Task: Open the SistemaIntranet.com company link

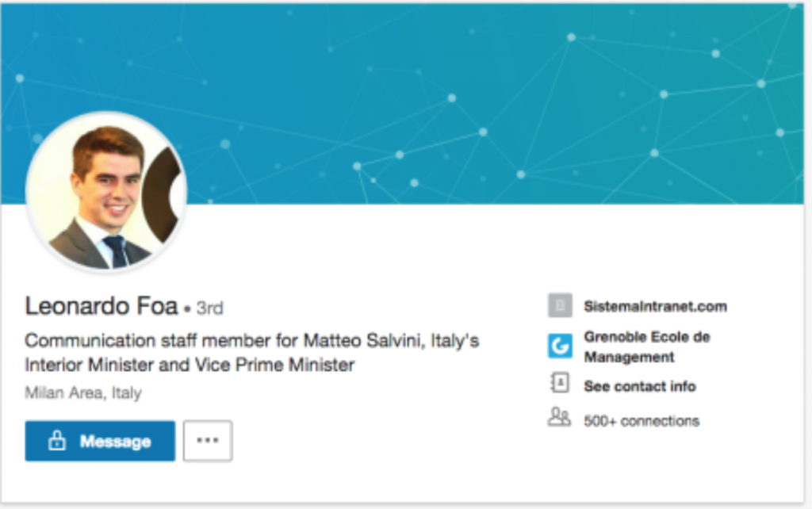Action: click(x=655, y=306)
